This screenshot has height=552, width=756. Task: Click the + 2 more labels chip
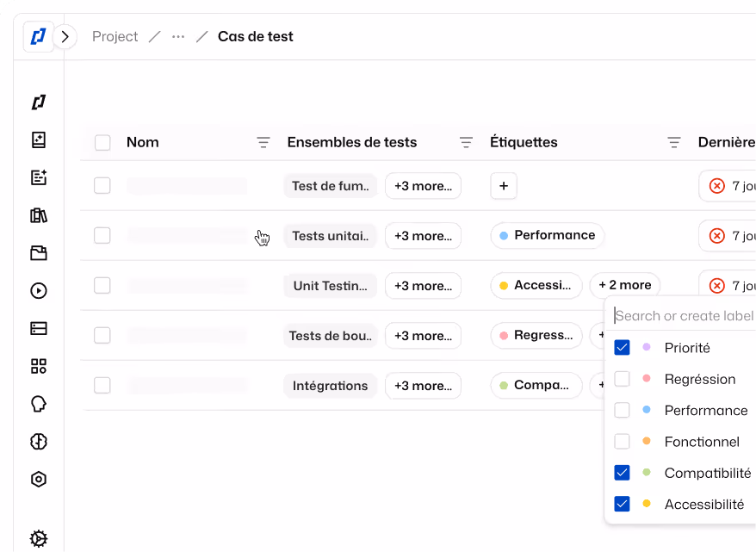click(x=625, y=285)
